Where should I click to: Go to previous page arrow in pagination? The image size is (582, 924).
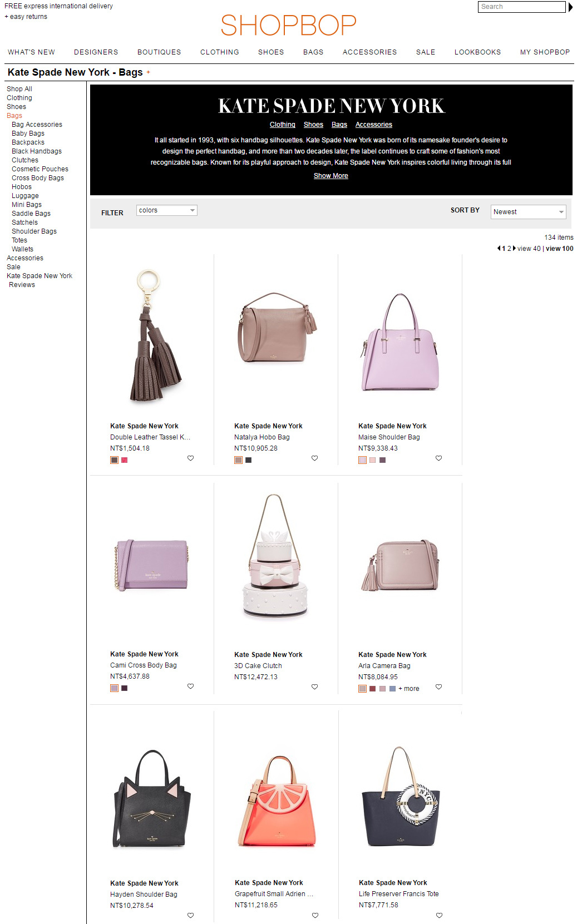tap(499, 249)
